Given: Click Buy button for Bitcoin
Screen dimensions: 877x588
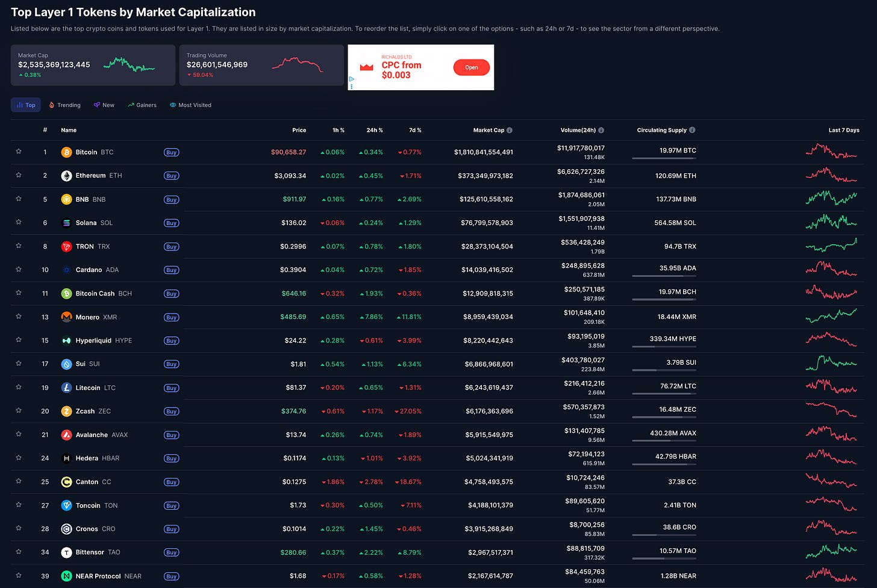Looking at the screenshot, I should click(x=171, y=152).
